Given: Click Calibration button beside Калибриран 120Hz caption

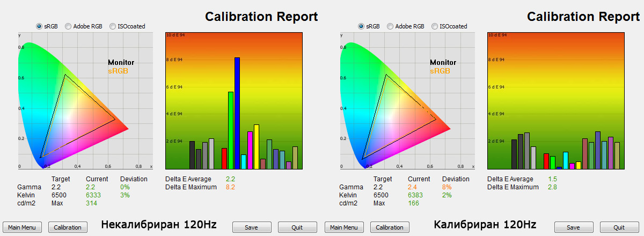Looking at the screenshot, I should pos(390,227).
